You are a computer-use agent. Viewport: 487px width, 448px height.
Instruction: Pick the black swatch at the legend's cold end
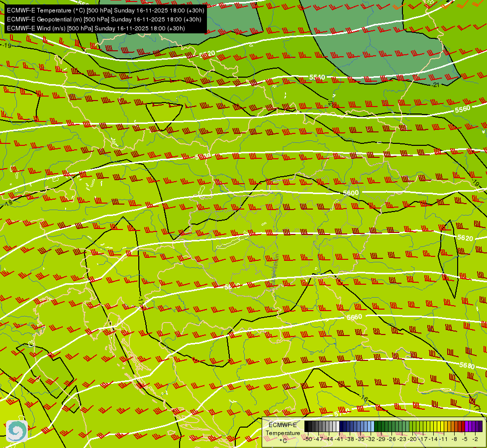(x=306, y=426)
